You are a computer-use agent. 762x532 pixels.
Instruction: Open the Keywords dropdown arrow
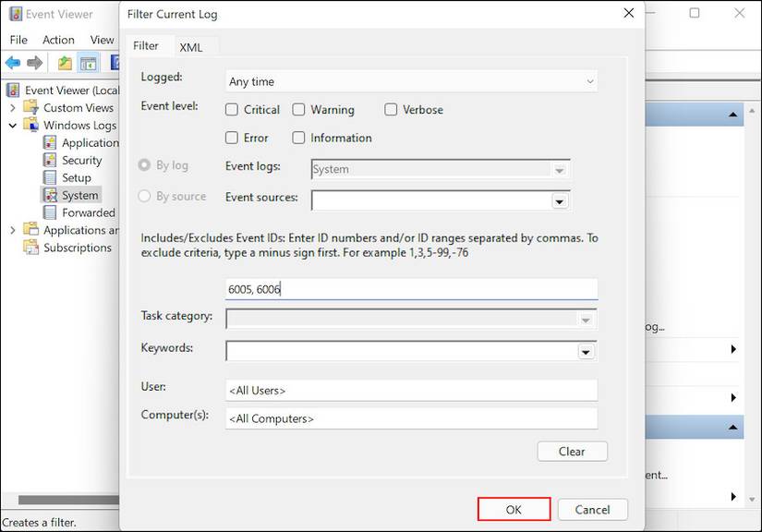click(x=586, y=351)
